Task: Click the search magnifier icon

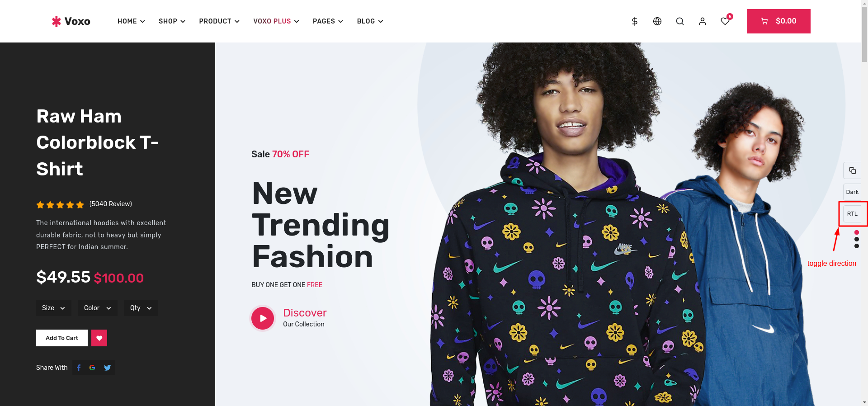Action: tap(680, 21)
